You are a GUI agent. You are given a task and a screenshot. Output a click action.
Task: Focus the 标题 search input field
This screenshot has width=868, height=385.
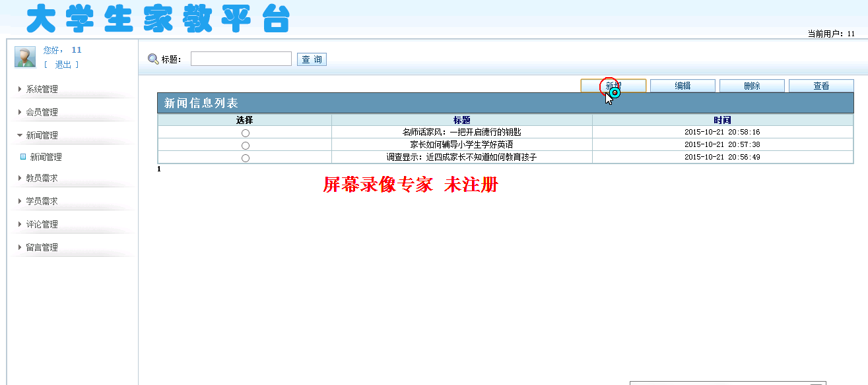pos(241,59)
